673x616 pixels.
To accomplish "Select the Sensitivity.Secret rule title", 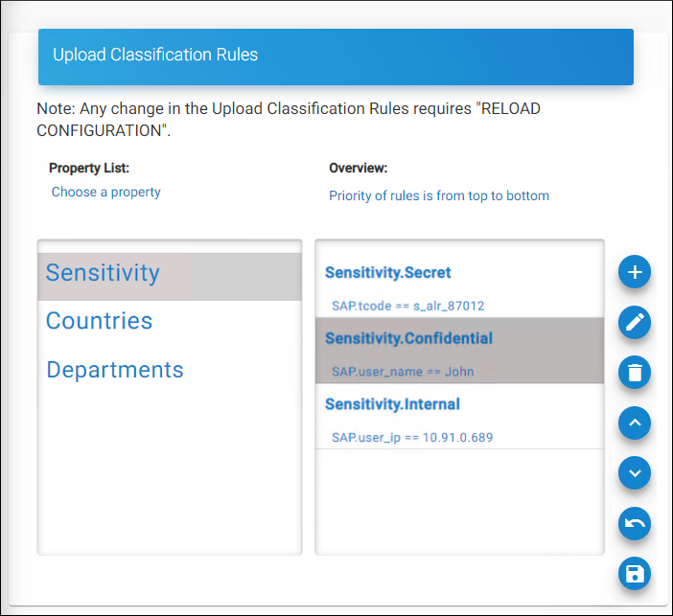I will coord(388,273).
